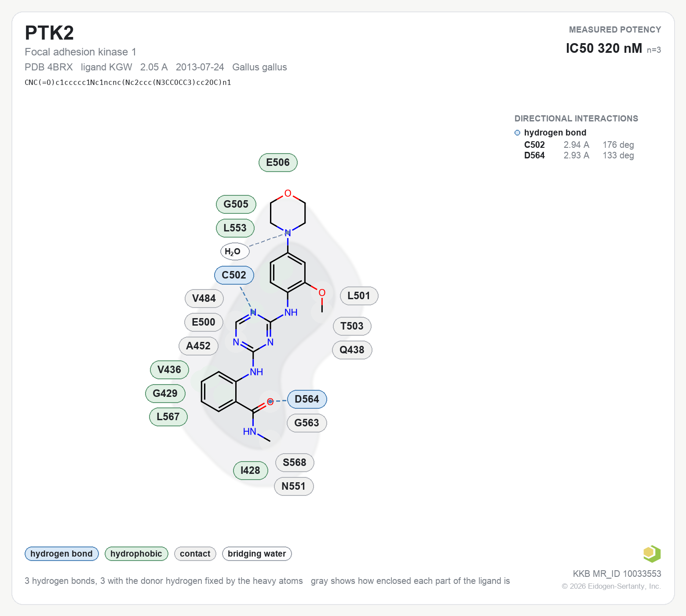The image size is (686, 616).
Task: Click the PTK2 title heading
Action: point(49,33)
